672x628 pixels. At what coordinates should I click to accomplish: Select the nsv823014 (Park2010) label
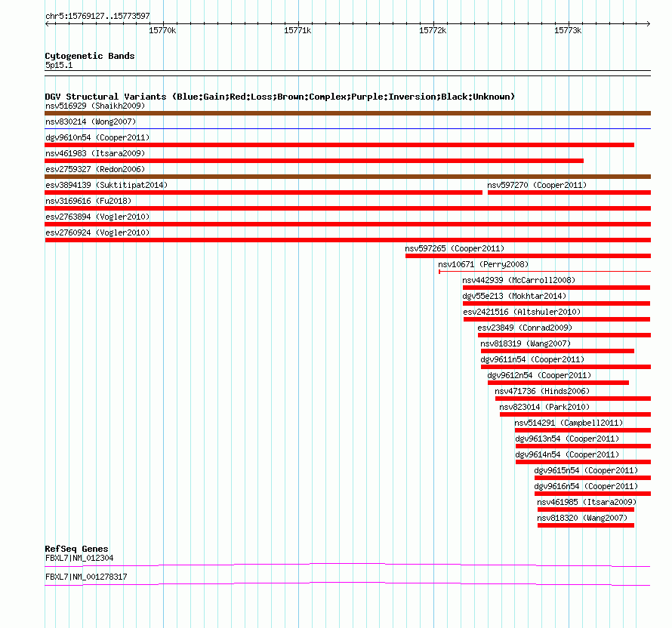click(544, 407)
